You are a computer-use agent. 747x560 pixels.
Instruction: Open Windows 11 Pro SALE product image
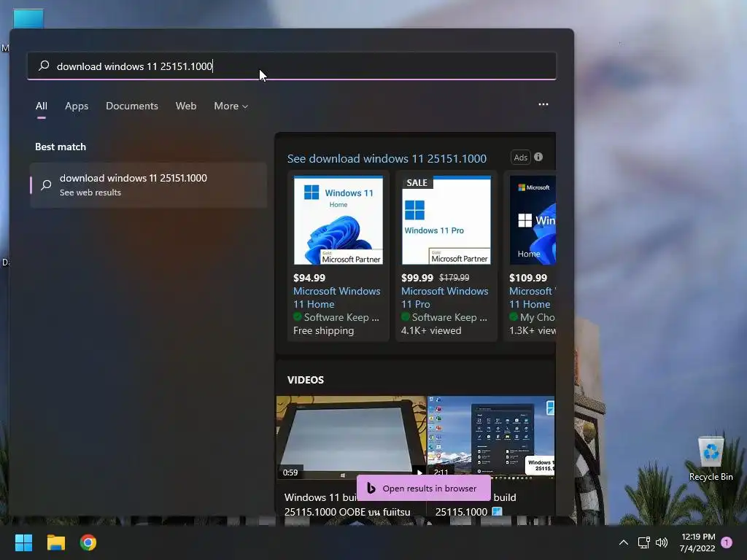coord(446,220)
